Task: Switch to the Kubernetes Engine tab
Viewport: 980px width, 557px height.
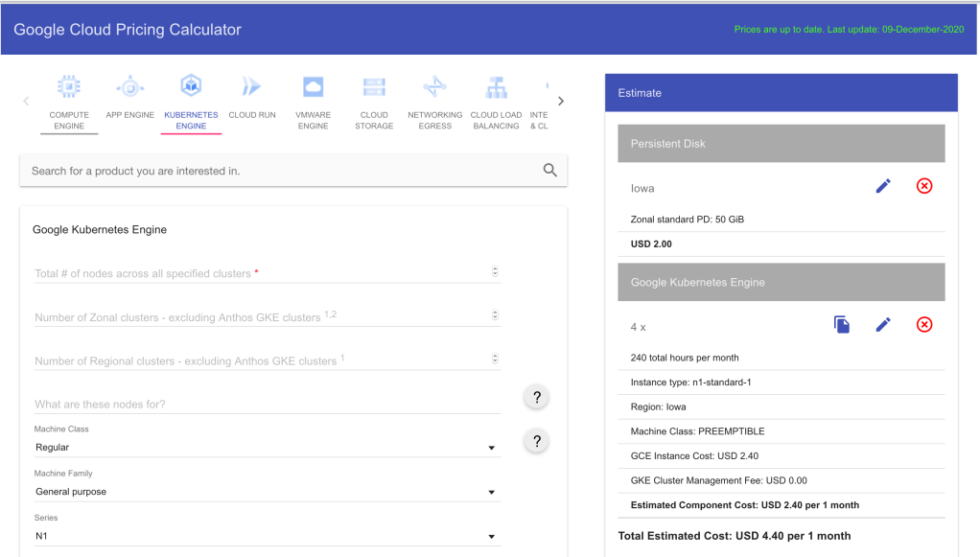Action: 191,103
